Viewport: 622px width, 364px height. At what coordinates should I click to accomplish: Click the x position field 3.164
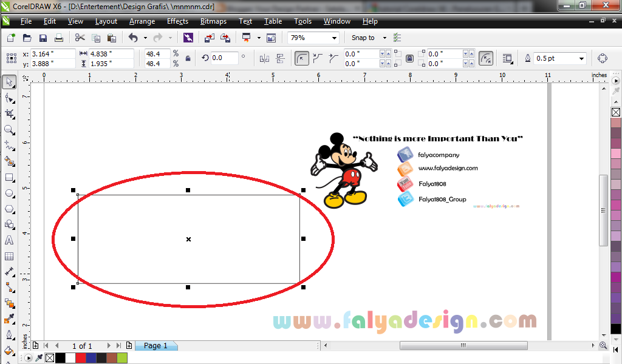[x=53, y=54]
